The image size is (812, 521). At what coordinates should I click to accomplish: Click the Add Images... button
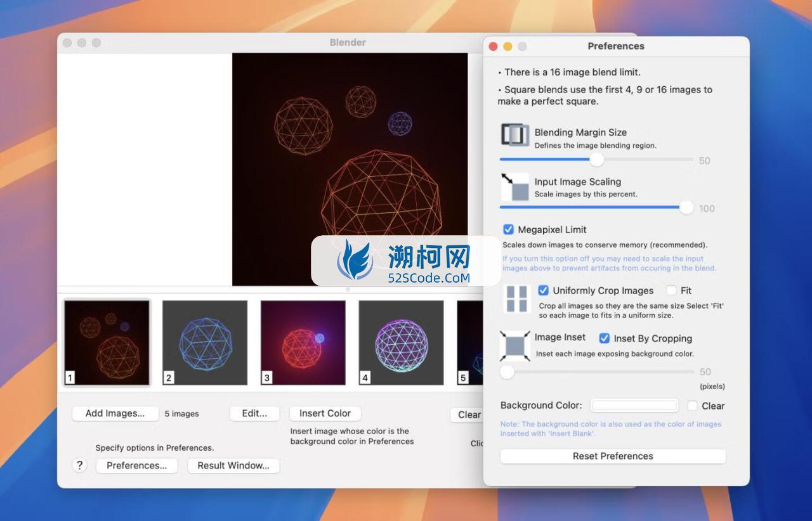pyautogui.click(x=115, y=413)
